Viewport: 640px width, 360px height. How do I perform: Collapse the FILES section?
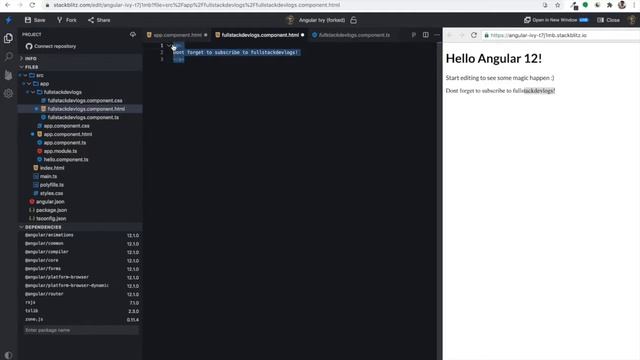point(80,67)
